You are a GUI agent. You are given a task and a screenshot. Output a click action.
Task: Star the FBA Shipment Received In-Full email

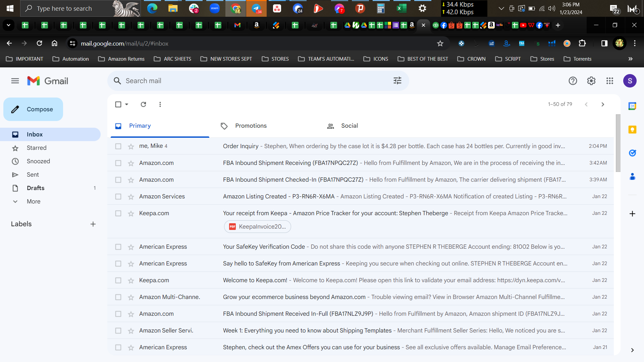pyautogui.click(x=131, y=314)
